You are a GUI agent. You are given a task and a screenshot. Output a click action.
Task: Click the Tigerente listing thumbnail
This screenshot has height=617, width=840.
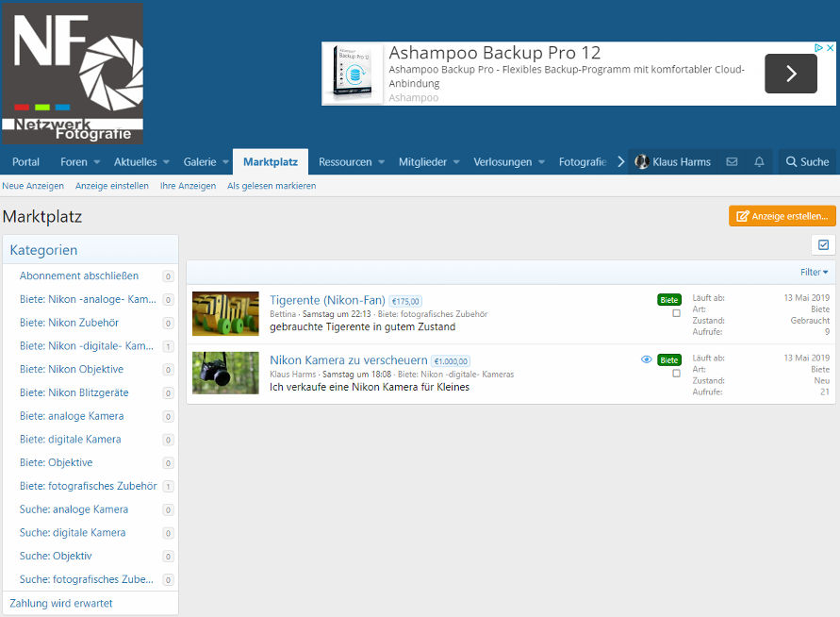pos(225,313)
